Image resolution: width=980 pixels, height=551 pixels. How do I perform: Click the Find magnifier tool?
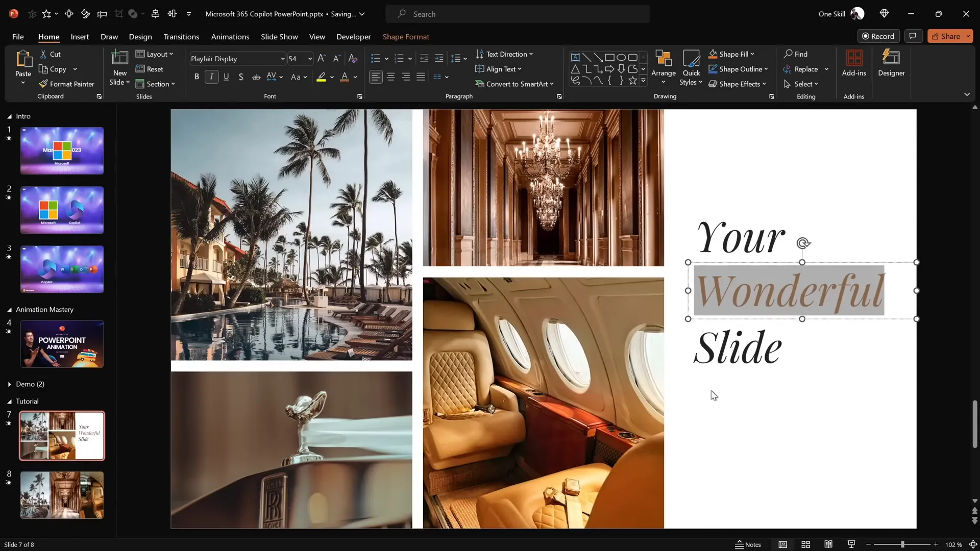tap(796, 54)
